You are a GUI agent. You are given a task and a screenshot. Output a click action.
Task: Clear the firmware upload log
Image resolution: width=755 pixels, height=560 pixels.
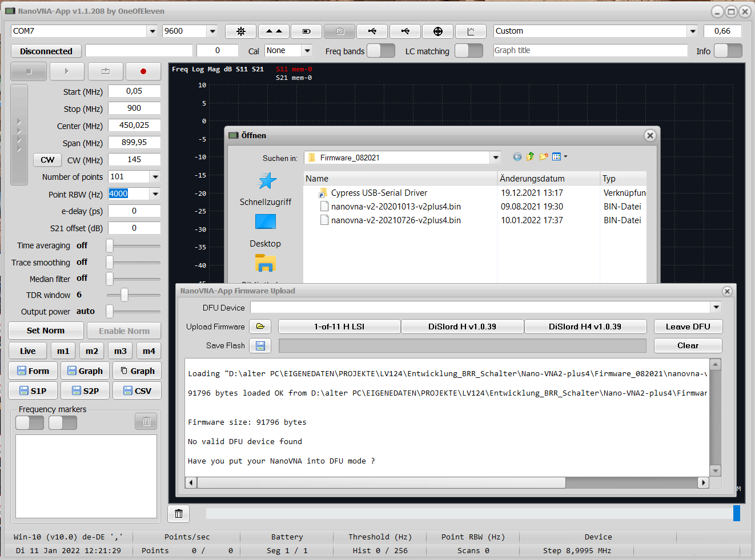(688, 345)
